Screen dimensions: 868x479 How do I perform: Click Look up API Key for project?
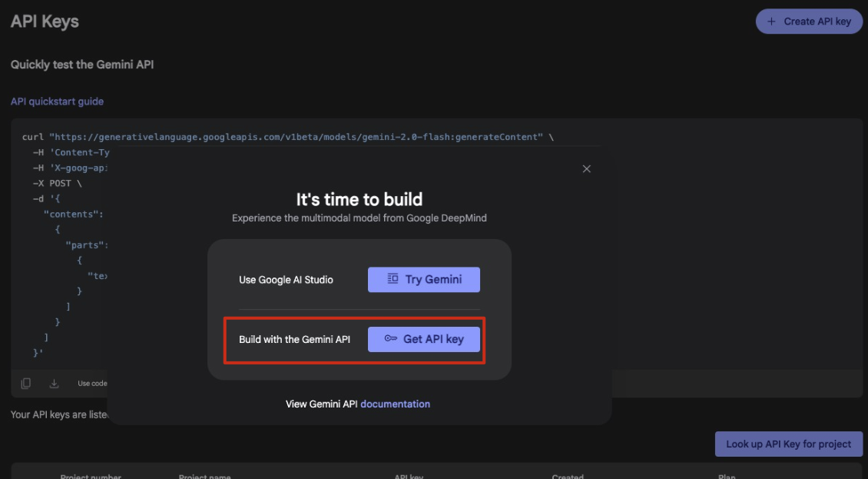[x=788, y=444]
